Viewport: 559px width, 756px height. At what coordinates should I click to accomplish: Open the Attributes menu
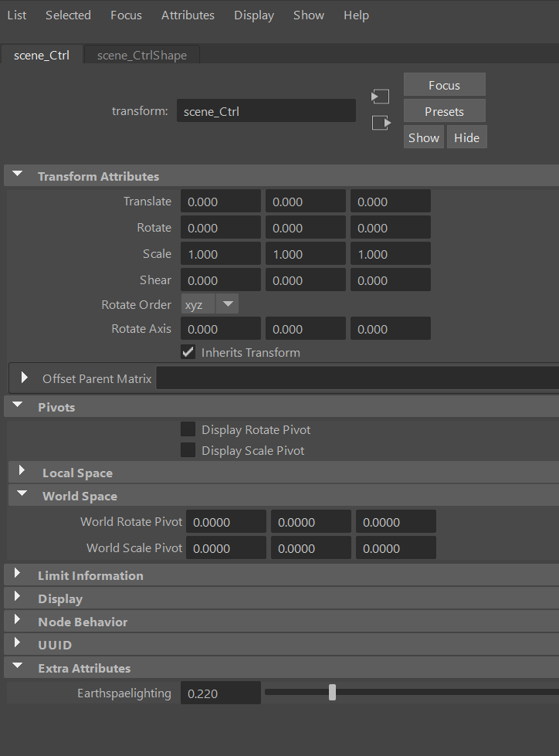(x=188, y=15)
